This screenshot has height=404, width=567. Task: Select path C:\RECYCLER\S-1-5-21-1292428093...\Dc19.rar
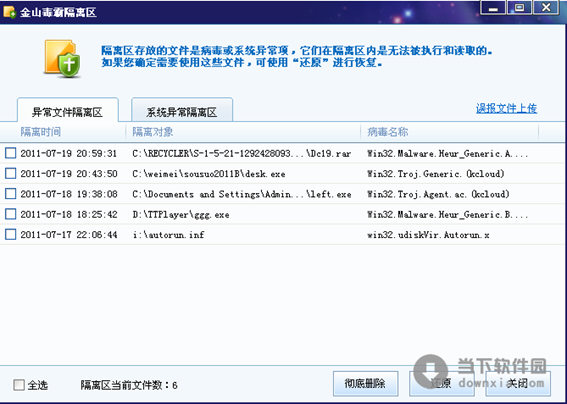tap(242, 153)
